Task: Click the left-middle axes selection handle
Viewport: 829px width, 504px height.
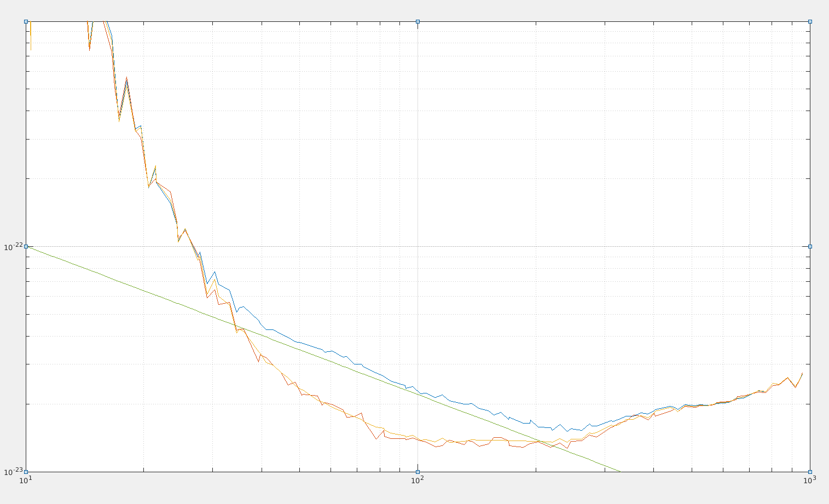Action: tap(26, 246)
